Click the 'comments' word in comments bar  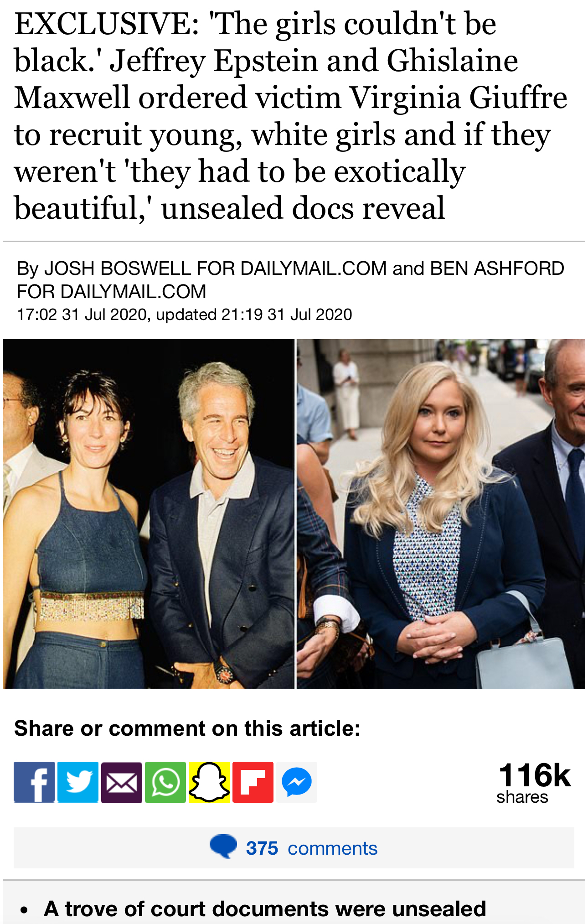(333, 848)
